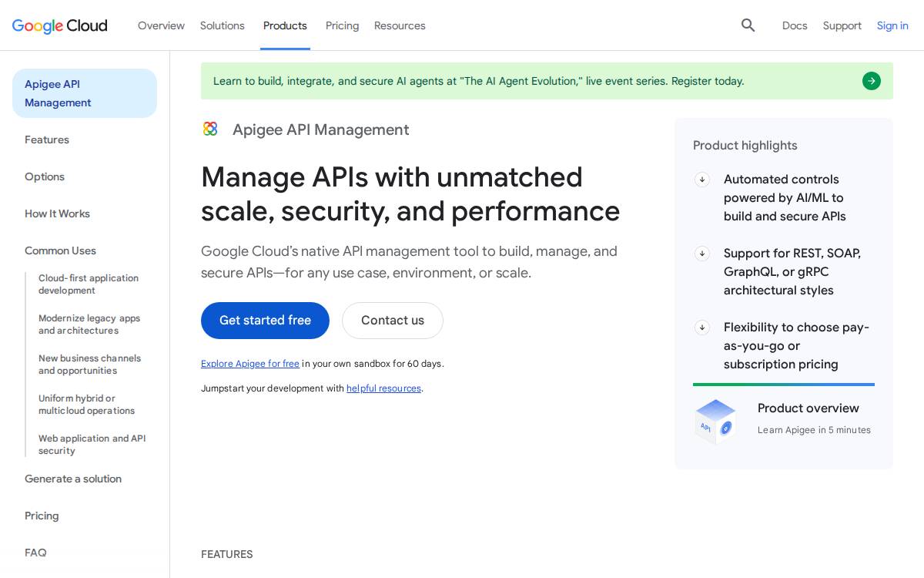The width and height of the screenshot is (924, 578).
Task: Click the green arrow on the banner
Action: 872,81
